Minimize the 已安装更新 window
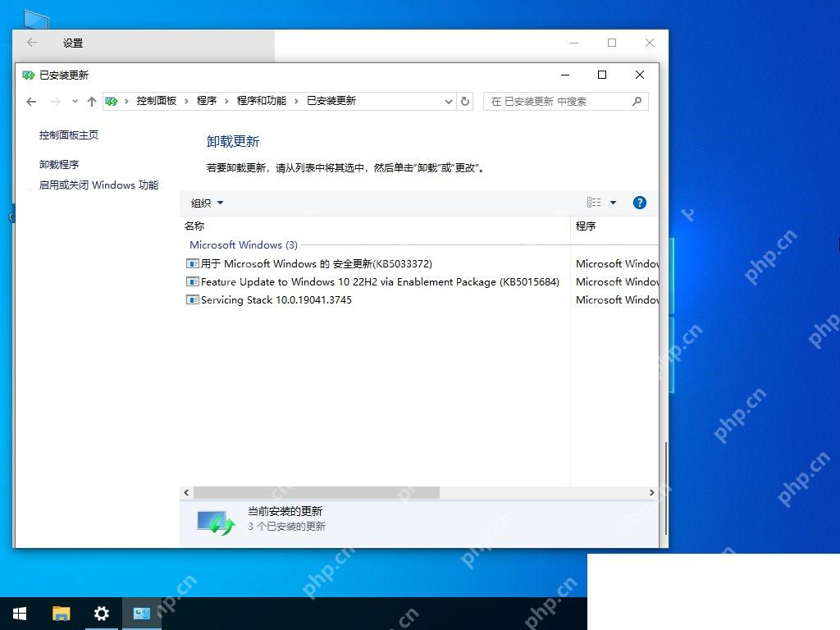 pos(564,75)
